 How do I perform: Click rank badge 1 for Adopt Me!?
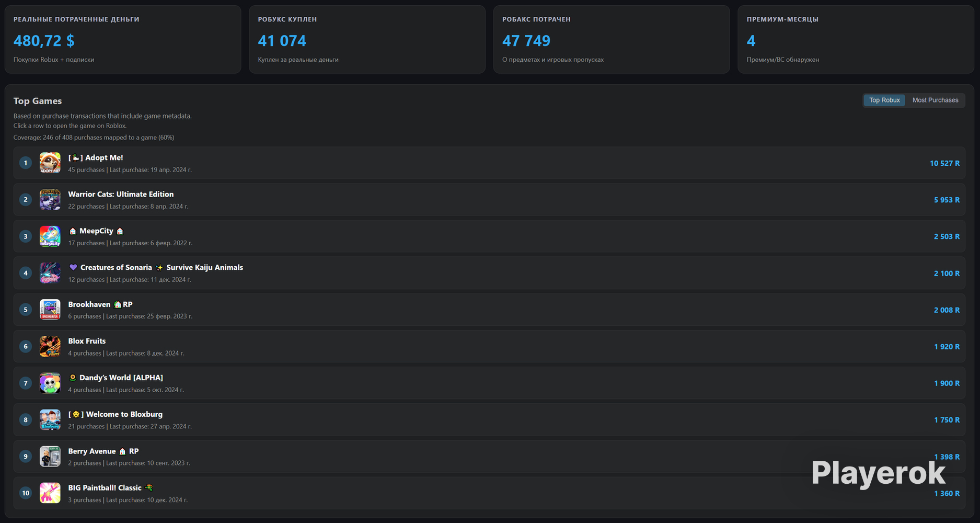[x=26, y=163]
